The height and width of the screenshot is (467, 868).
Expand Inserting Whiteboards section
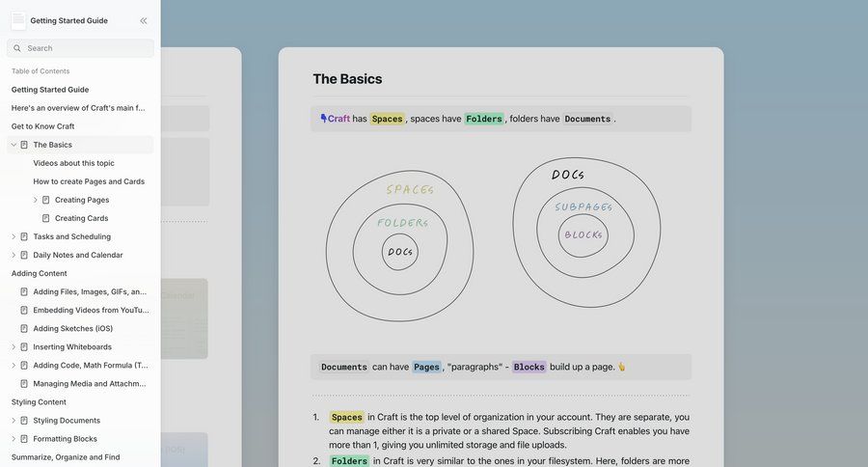pos(14,346)
